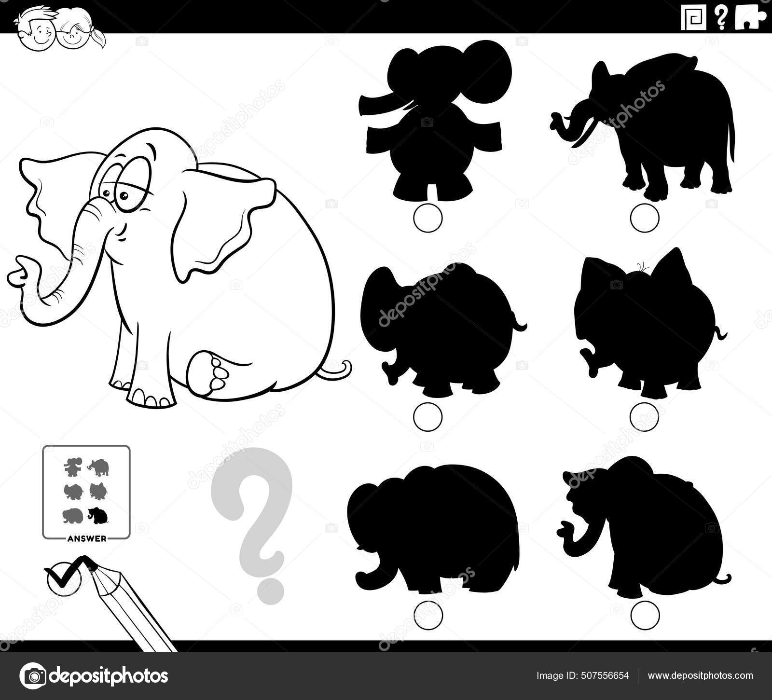Select the circle under the middle-left round elephant shadow
The image size is (772, 700).
(428, 416)
